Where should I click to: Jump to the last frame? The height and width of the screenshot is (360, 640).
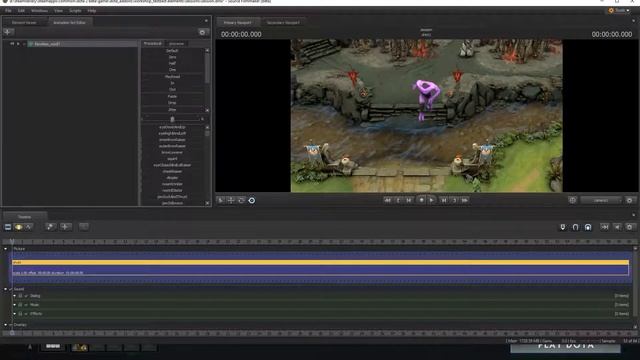point(465,200)
